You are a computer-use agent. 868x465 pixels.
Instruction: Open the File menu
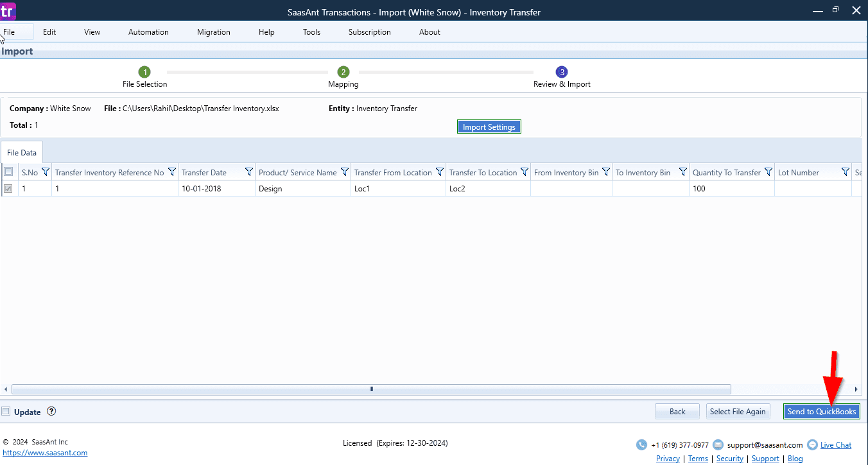[9, 32]
